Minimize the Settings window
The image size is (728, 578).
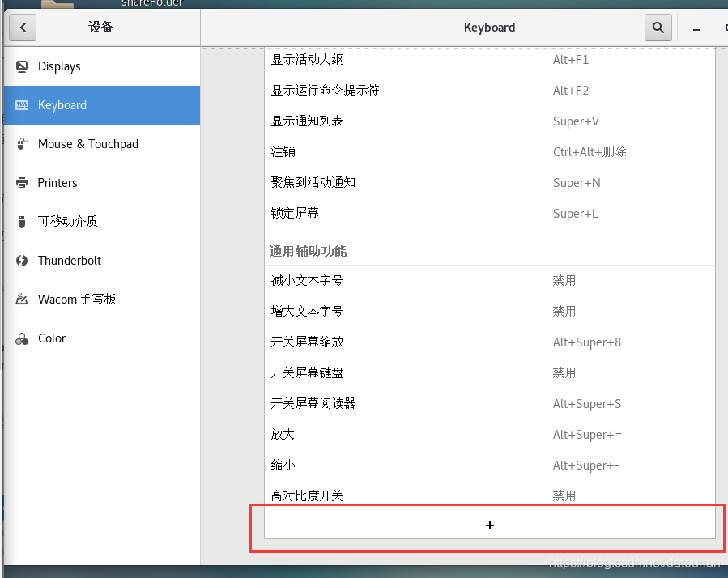click(x=696, y=29)
